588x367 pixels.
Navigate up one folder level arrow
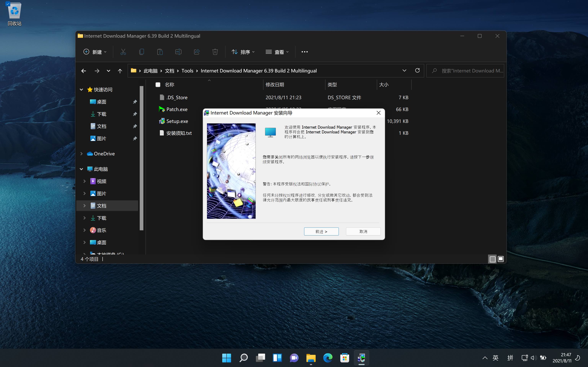(120, 71)
